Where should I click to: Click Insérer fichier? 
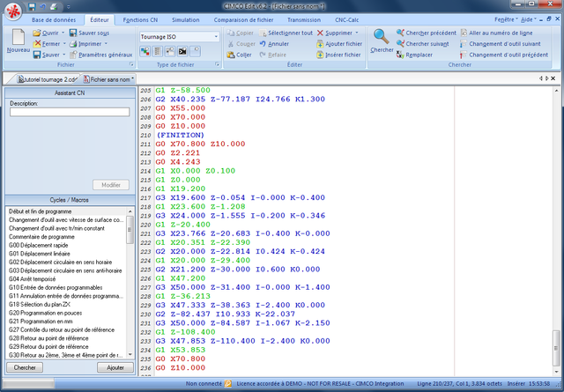click(338, 55)
